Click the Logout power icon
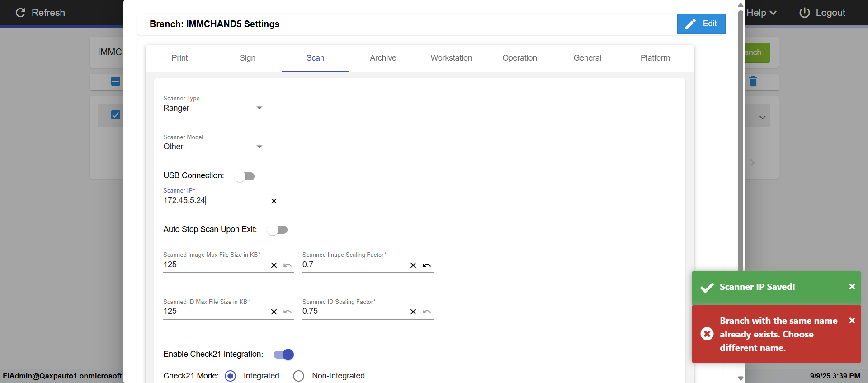This screenshot has height=383, width=868. click(x=805, y=13)
